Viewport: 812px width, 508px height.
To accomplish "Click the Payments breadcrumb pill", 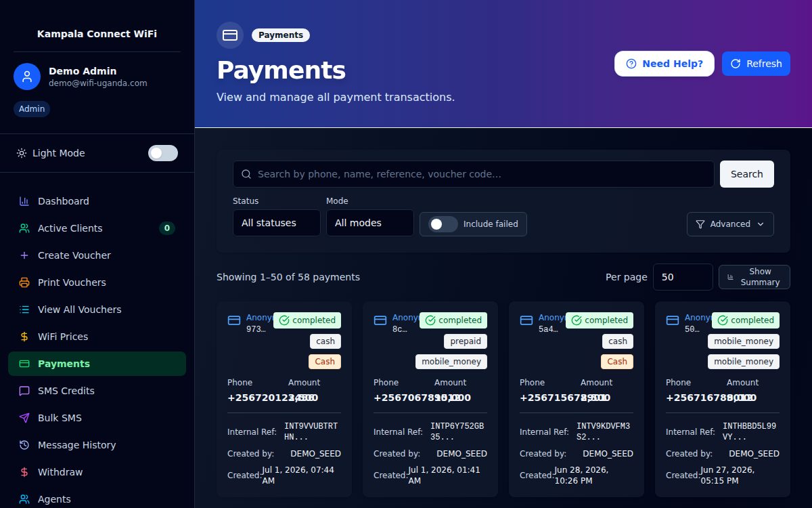I will [x=281, y=35].
